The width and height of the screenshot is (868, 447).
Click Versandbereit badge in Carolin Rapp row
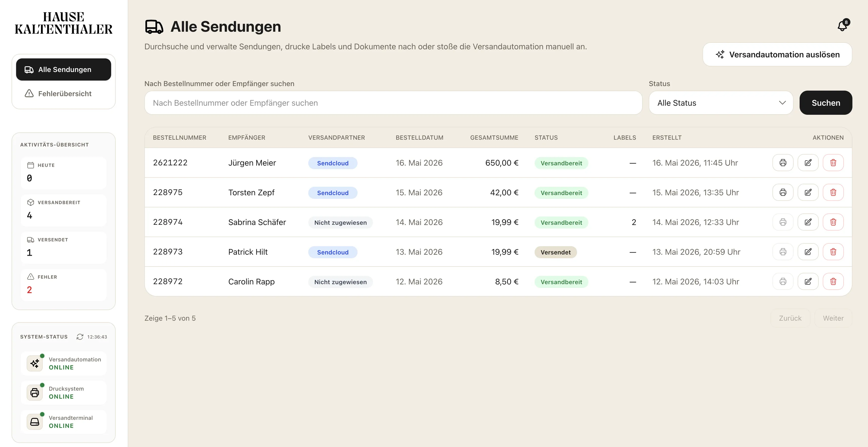(x=561, y=282)
